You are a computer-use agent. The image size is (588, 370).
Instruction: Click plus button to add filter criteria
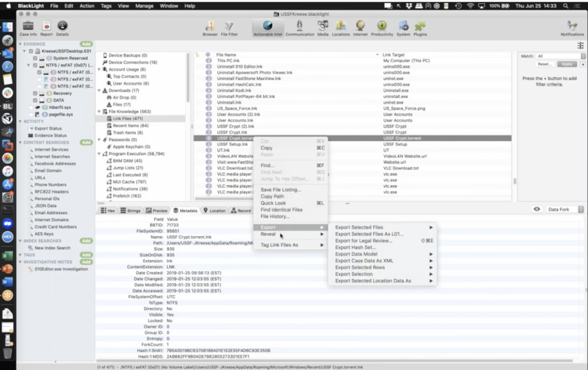click(x=582, y=64)
